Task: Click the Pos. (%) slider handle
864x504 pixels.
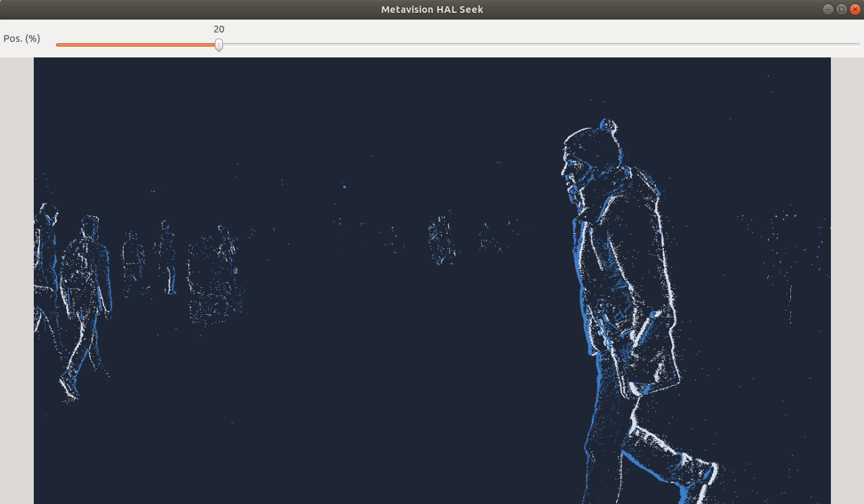Action: pos(219,45)
